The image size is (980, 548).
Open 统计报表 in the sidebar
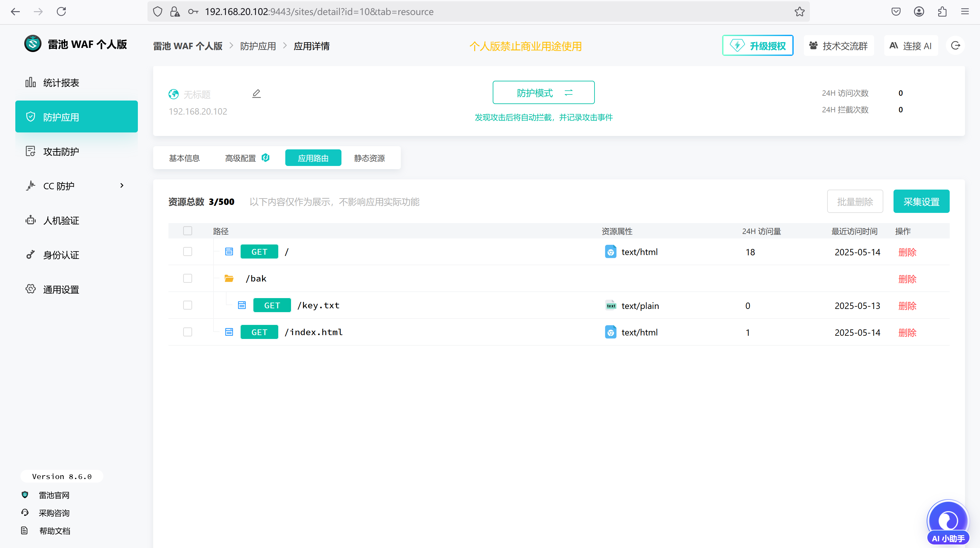pos(76,83)
